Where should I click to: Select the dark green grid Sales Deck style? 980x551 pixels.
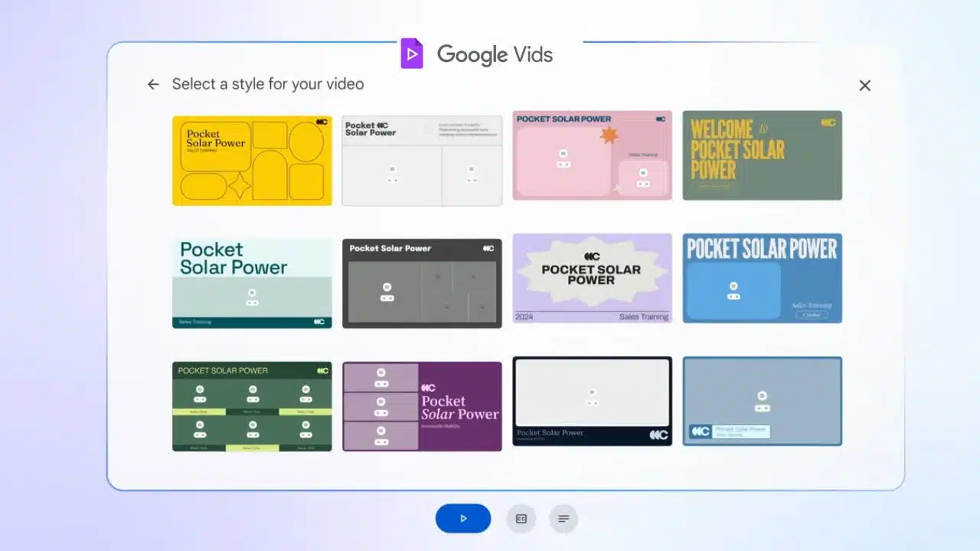[x=252, y=406]
